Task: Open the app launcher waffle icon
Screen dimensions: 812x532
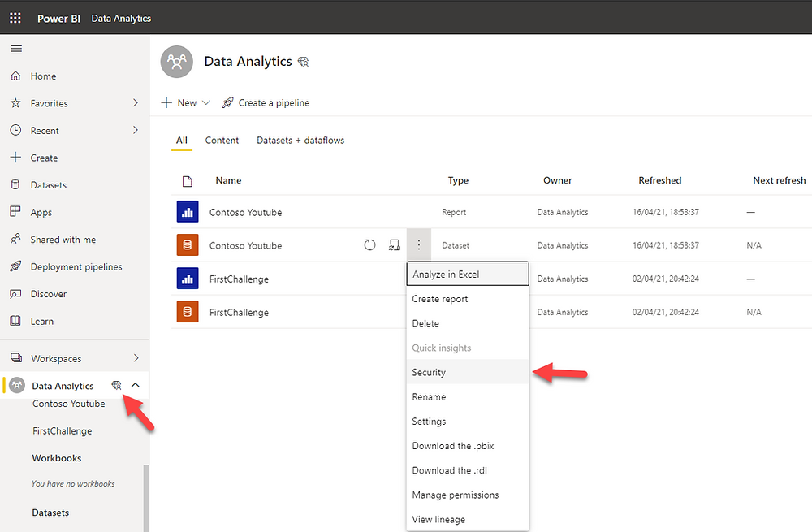Action: click(15, 18)
